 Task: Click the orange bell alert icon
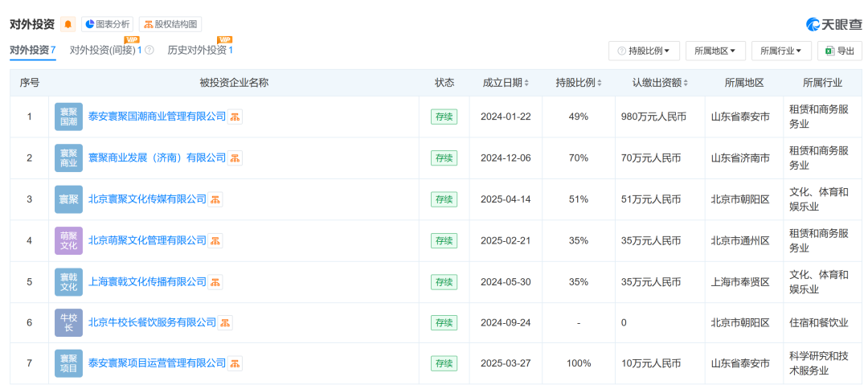click(68, 24)
